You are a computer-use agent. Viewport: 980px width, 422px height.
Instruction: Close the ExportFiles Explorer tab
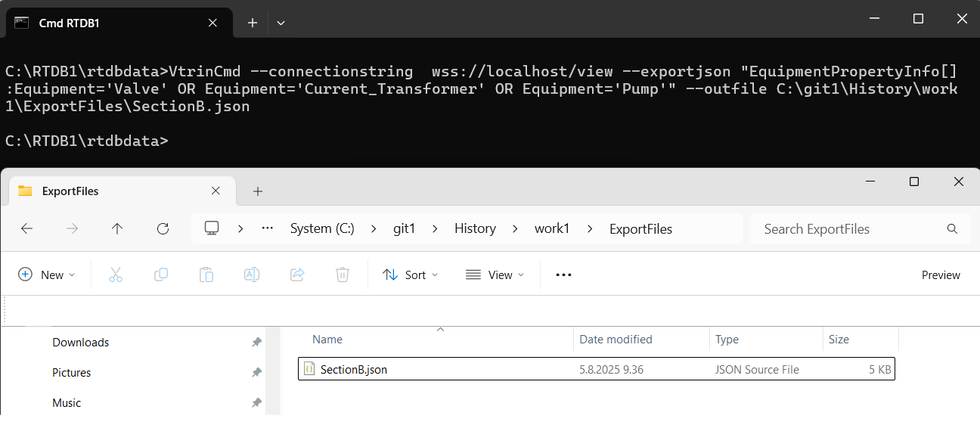point(216,191)
